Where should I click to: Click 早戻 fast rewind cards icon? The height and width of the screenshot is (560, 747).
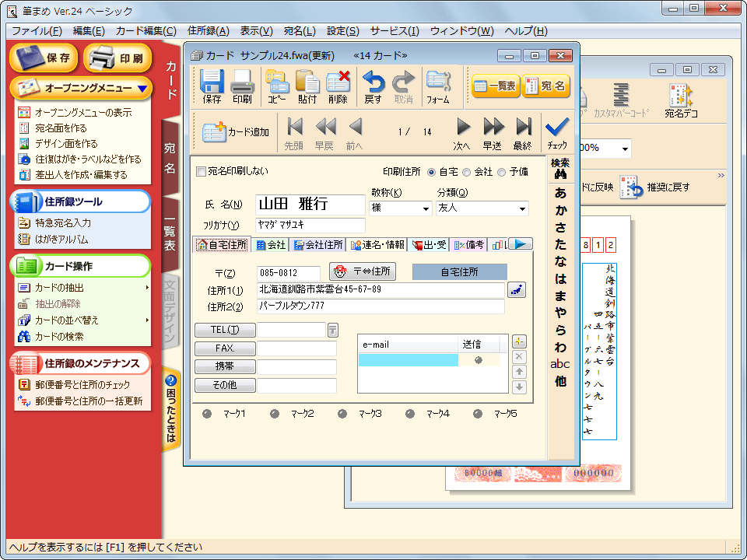click(324, 133)
